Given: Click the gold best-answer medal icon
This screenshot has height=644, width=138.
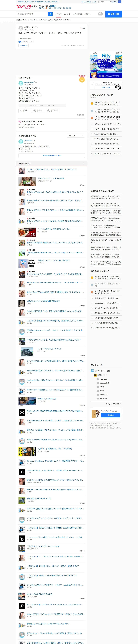Looking at the screenshot, I should (x=82, y=79).
